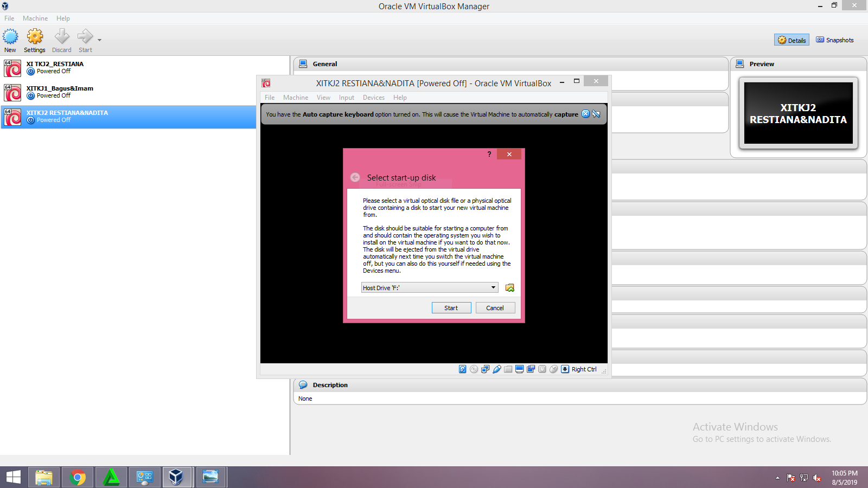Open Help menu in VirtualBox Manager

coord(63,18)
